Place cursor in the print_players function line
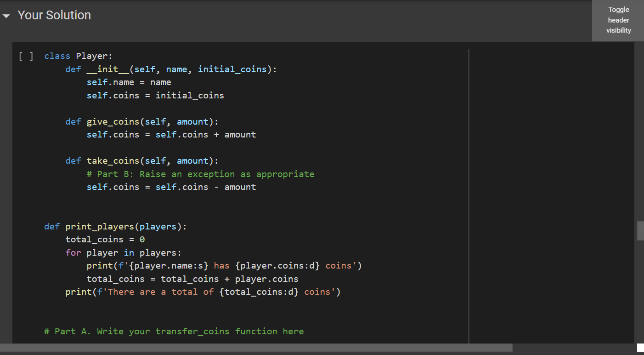The height and width of the screenshot is (355, 644). [115, 226]
